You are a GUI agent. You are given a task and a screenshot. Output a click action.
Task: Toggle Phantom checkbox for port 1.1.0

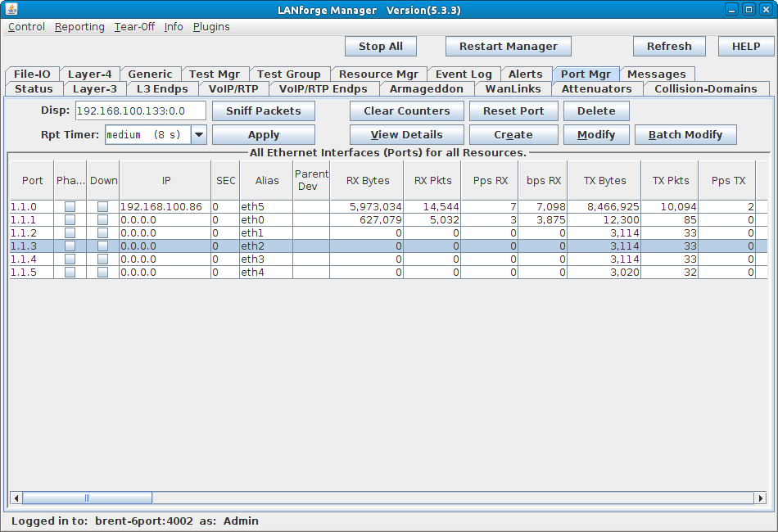[70, 207]
